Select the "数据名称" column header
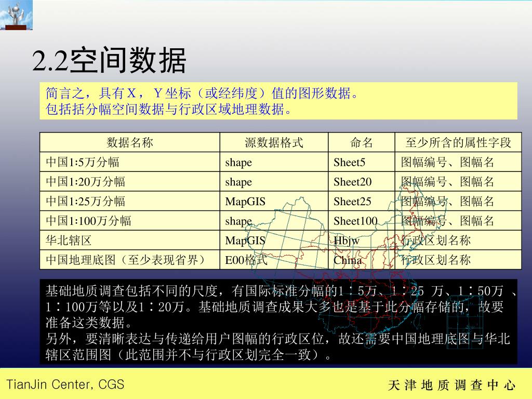The height and width of the screenshot is (399, 532). pyautogui.click(x=130, y=142)
